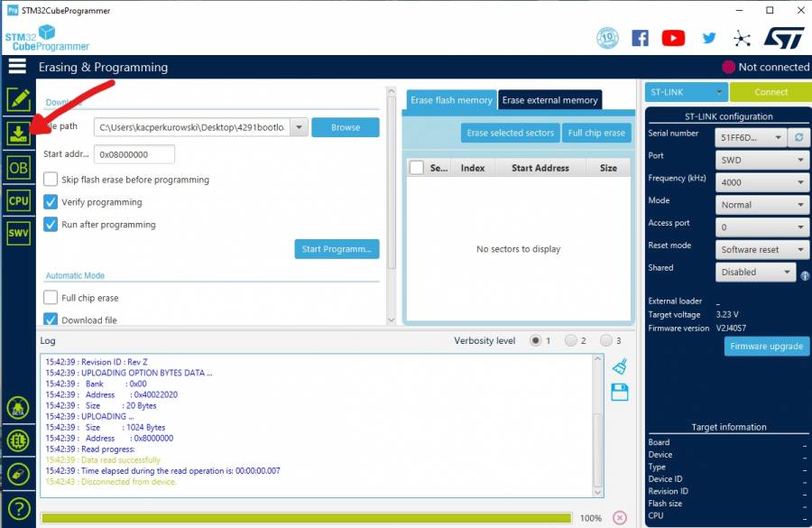Open the Reset mode dropdown
This screenshot has height=528, width=812.
click(x=762, y=249)
